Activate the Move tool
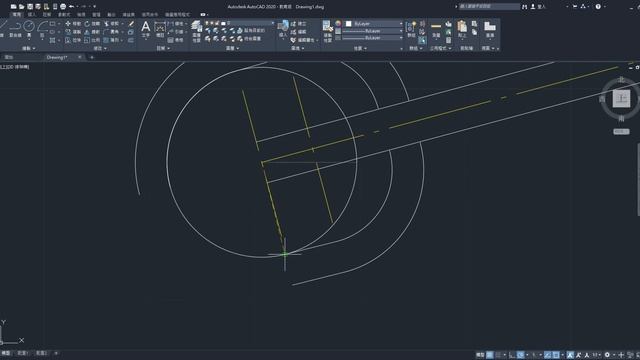The image size is (640, 360). point(73,24)
